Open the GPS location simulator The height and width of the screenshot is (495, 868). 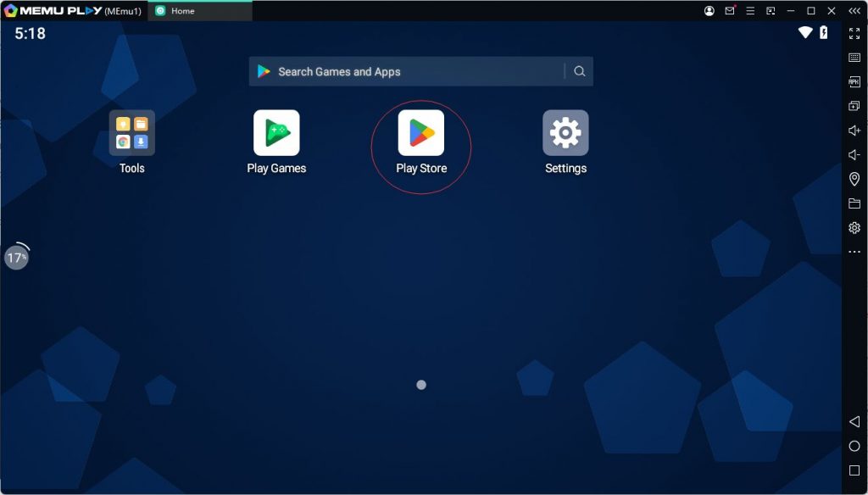tap(854, 179)
